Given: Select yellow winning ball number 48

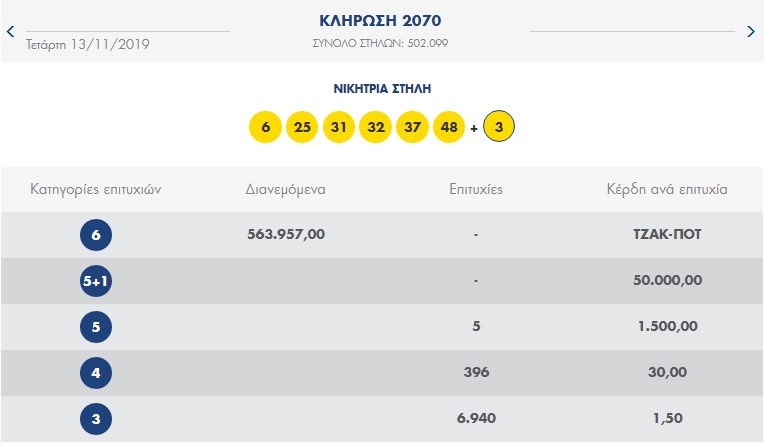Looking at the screenshot, I should (x=449, y=127).
